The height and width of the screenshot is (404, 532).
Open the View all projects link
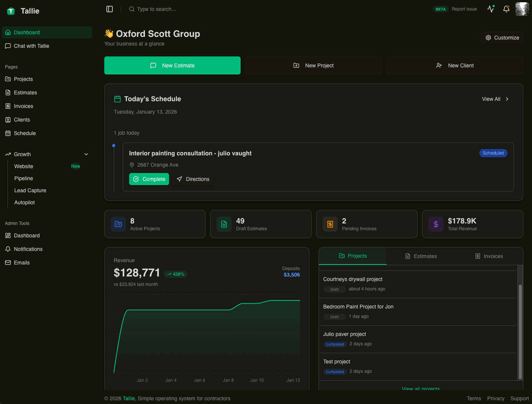click(x=421, y=389)
